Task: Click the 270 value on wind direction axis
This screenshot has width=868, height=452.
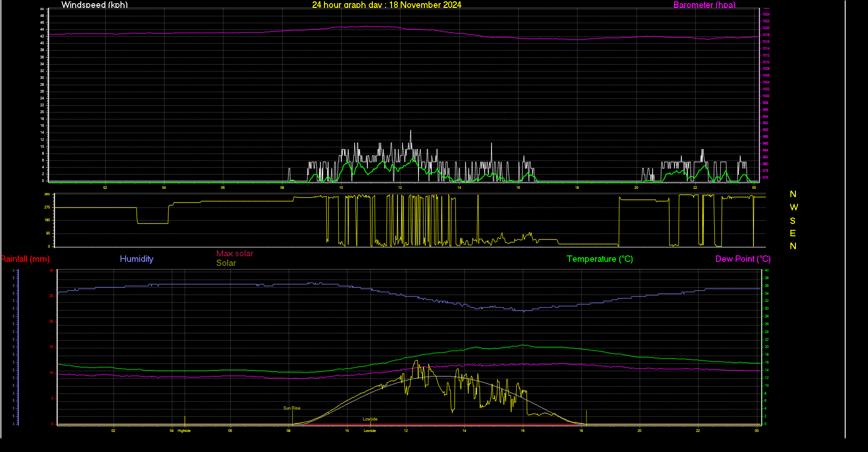Action: tap(47, 207)
